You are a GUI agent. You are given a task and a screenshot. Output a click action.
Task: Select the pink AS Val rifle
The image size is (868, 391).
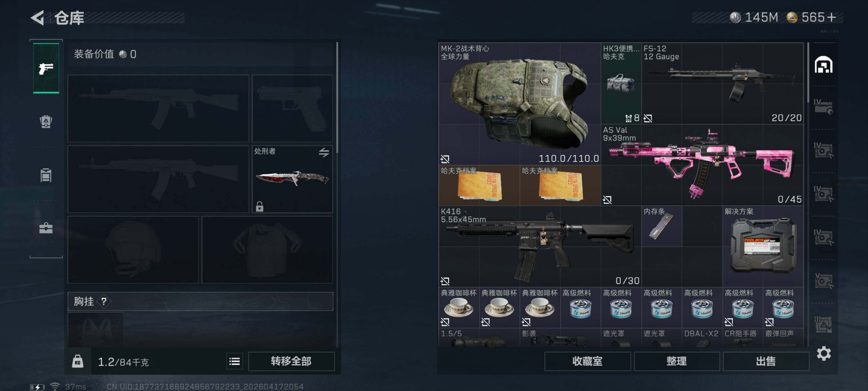click(x=702, y=165)
